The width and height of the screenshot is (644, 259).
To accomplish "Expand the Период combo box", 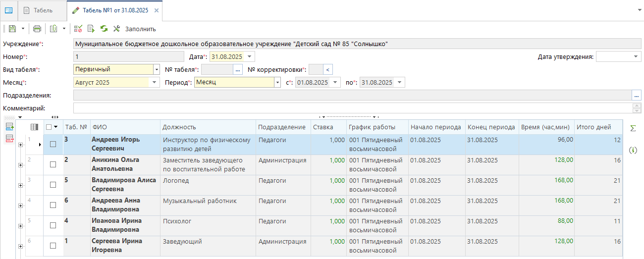I will pyautogui.click(x=278, y=83).
